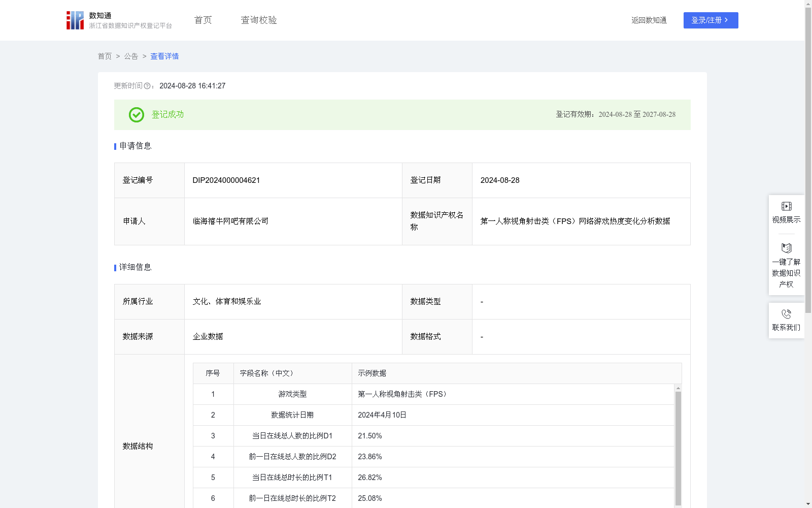
Task: Click the 数据格式 label cell
Action: click(x=437, y=337)
